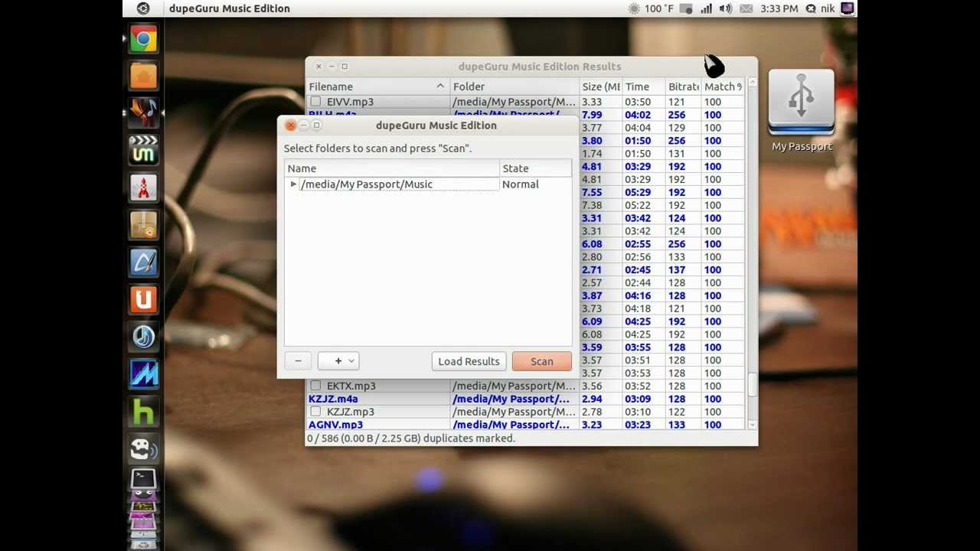This screenshot has width=980, height=551.
Task: Click the results scrollbar up arrow
Action: [752, 81]
